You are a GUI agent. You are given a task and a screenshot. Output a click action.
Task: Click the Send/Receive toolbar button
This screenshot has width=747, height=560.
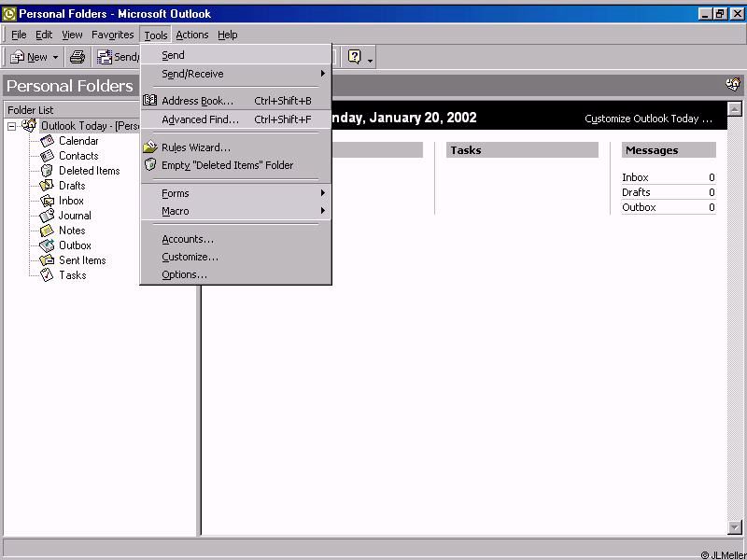(118, 57)
